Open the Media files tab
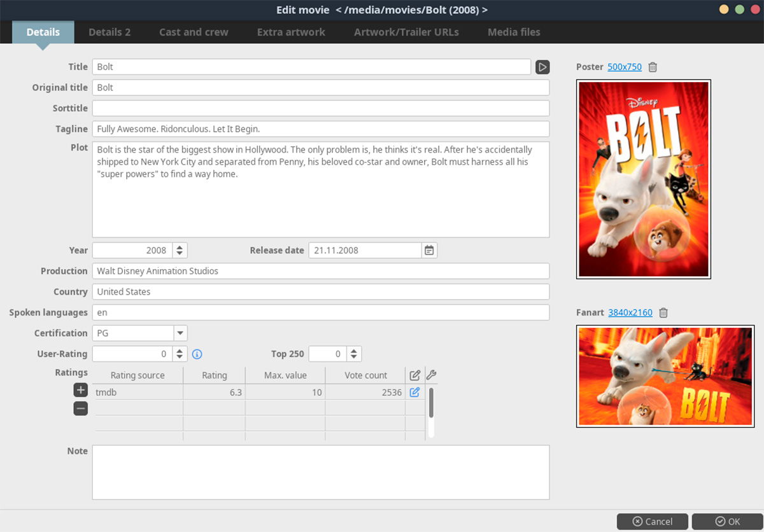Viewport: 764px width, 532px height. pyautogui.click(x=514, y=32)
